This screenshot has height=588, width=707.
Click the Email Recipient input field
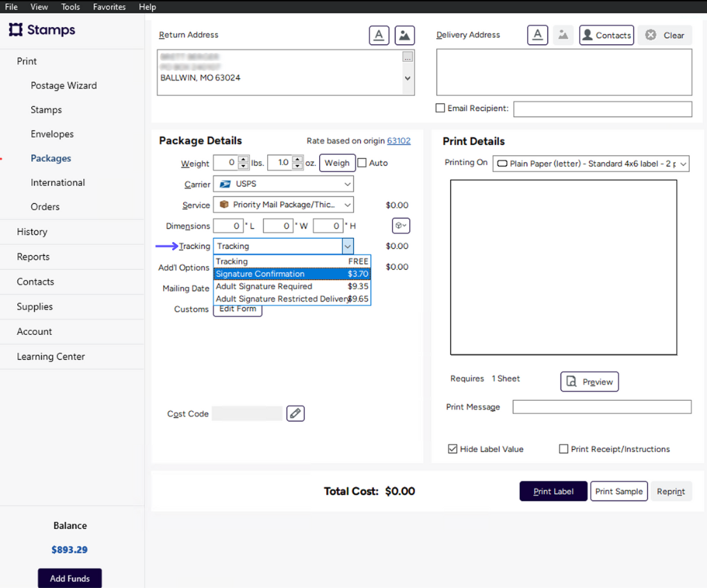pos(602,109)
